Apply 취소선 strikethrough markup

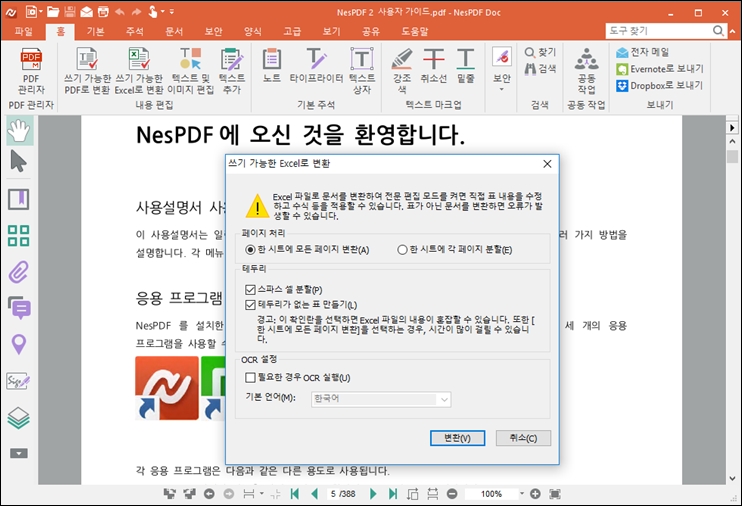click(433, 65)
